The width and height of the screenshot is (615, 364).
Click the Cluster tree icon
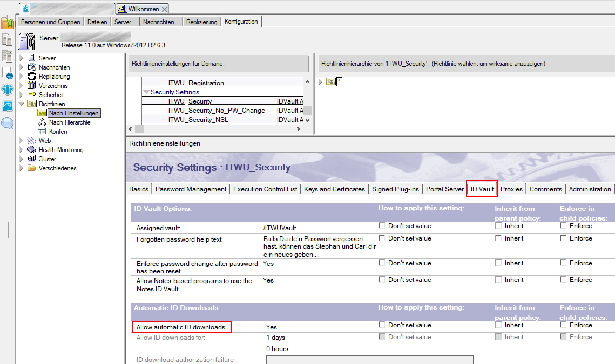32,159
